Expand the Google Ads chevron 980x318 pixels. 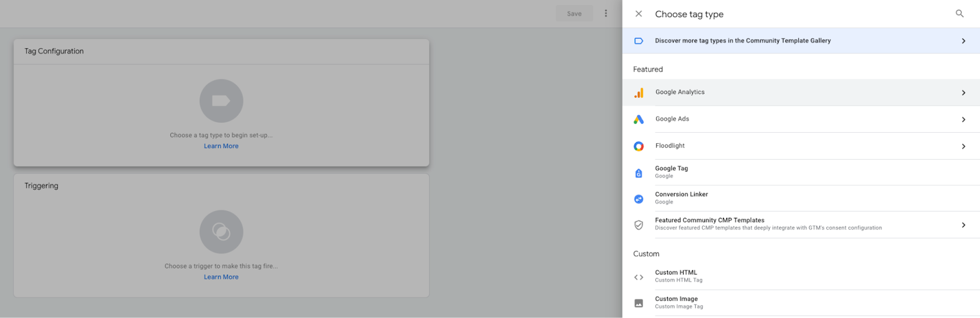[963, 120]
